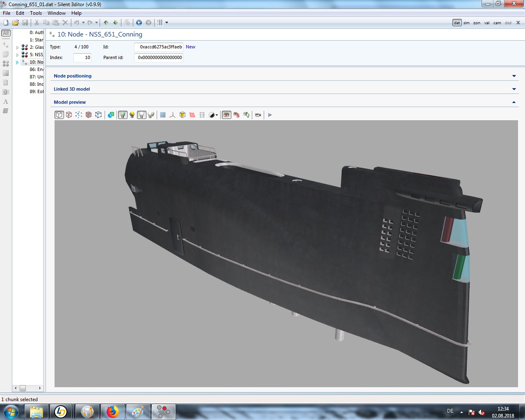The image size is (525, 420).
Task: Toggle the grid display in preview
Action: (x=163, y=115)
